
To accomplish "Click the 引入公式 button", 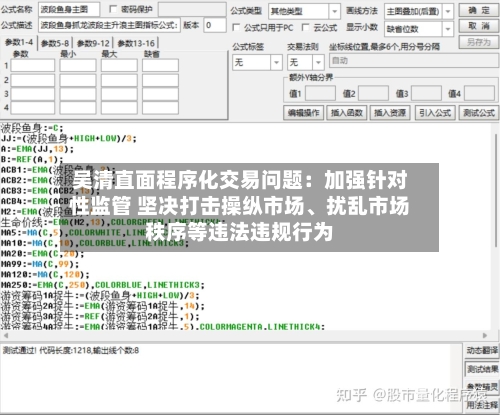I will [x=435, y=113].
